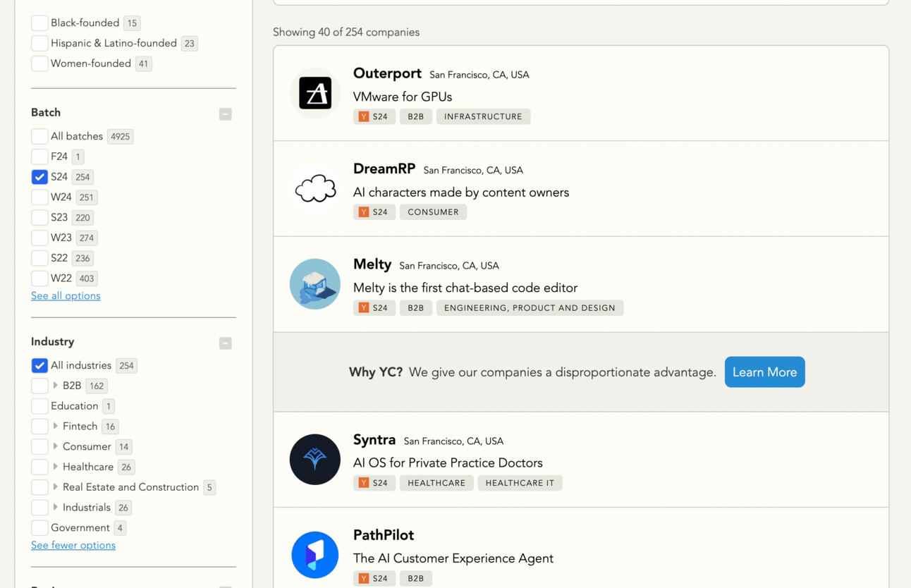Open the Melty company name

[x=372, y=264]
